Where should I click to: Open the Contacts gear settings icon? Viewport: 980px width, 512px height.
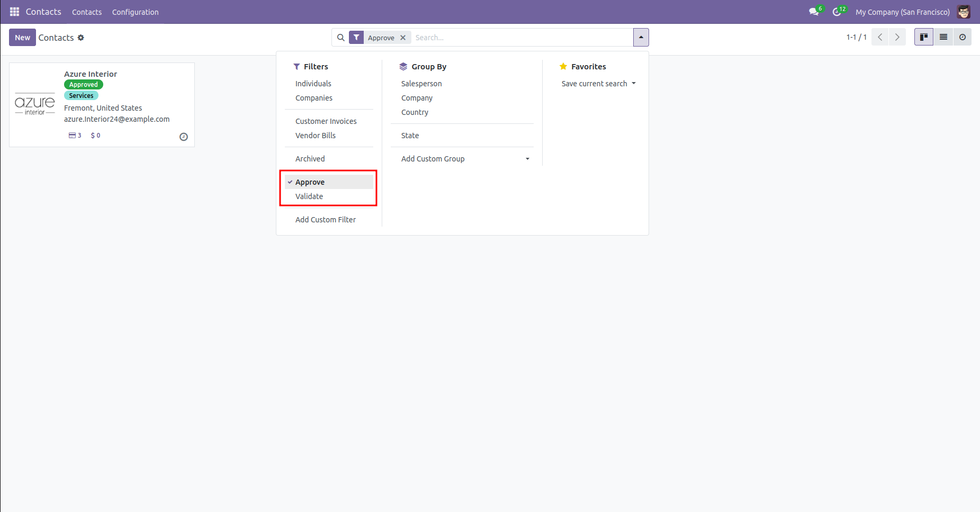81,38
